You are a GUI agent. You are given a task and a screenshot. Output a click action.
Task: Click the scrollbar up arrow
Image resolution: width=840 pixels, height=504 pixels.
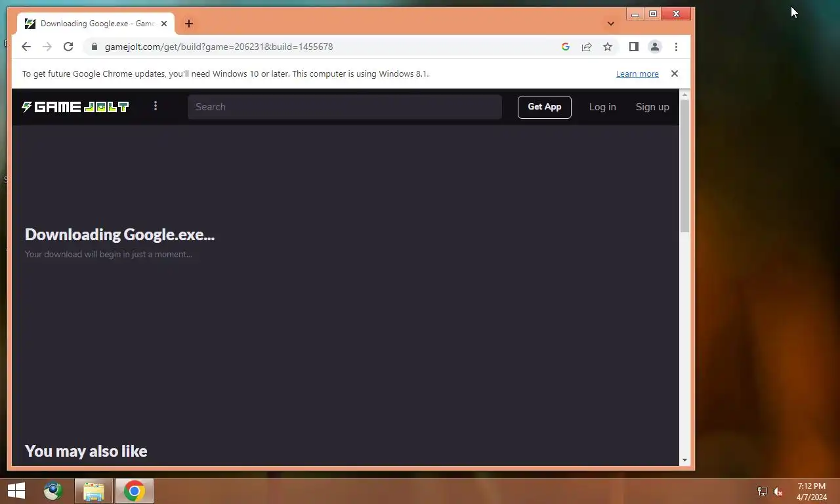point(685,95)
